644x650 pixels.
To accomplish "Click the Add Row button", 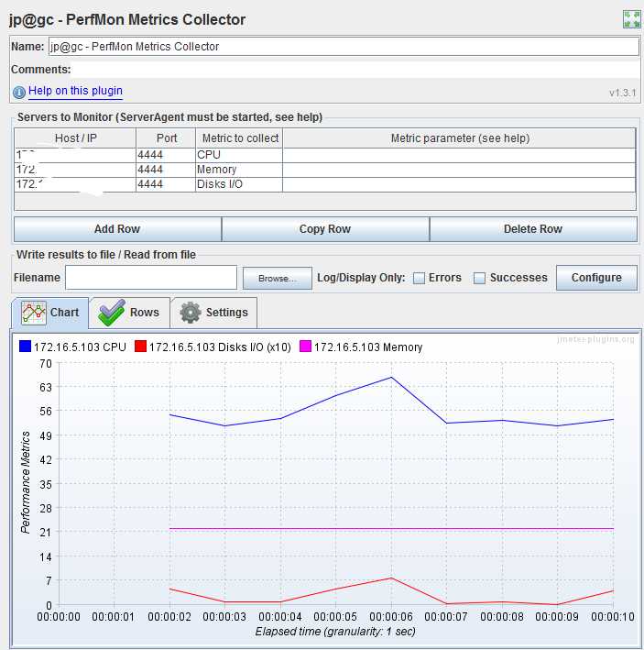I will pyautogui.click(x=117, y=229).
